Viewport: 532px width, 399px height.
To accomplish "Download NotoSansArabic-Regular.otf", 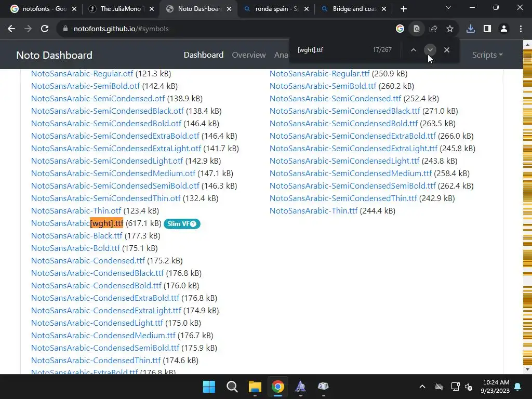I will [82, 74].
